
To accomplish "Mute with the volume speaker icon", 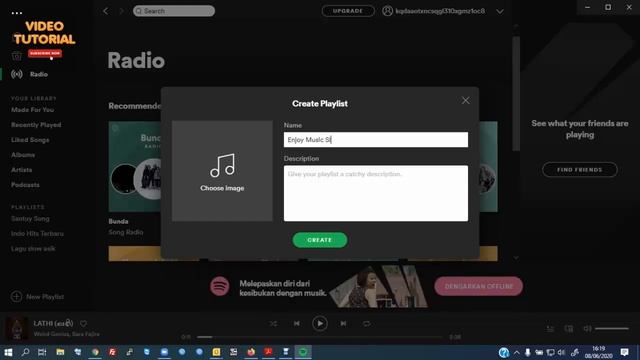I will (587, 329).
